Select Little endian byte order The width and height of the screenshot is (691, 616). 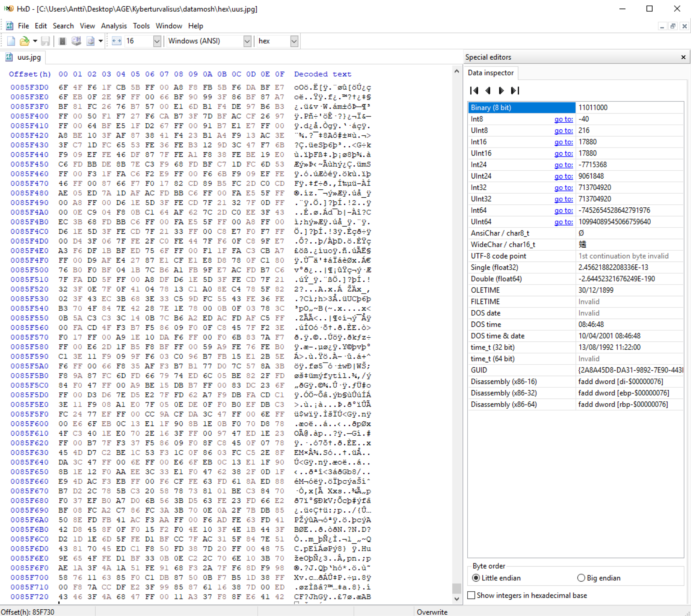click(476, 578)
